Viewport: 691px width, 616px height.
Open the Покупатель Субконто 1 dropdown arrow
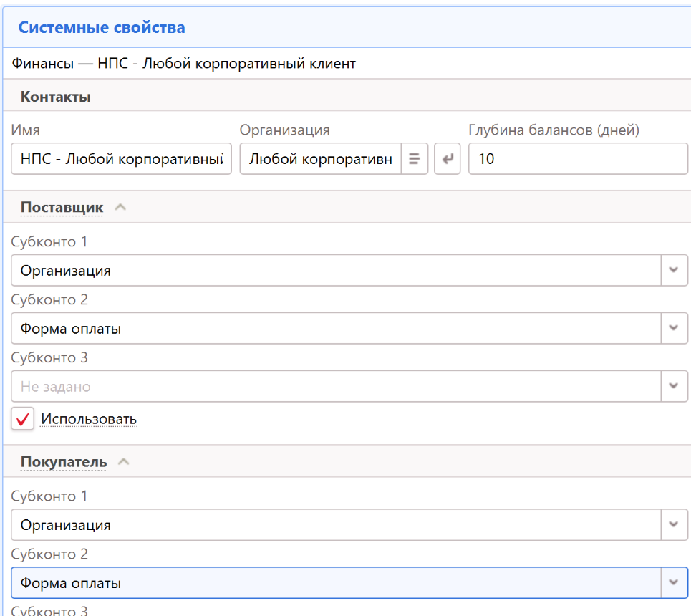[673, 525]
